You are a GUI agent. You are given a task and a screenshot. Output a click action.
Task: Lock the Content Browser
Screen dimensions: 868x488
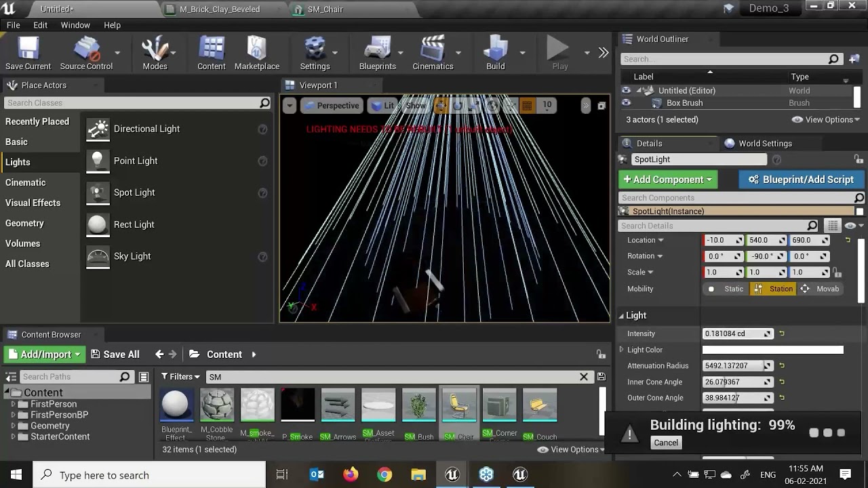coord(601,354)
